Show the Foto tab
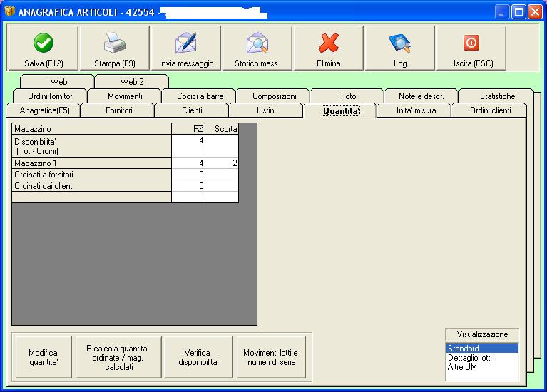547x392 pixels. [348, 96]
